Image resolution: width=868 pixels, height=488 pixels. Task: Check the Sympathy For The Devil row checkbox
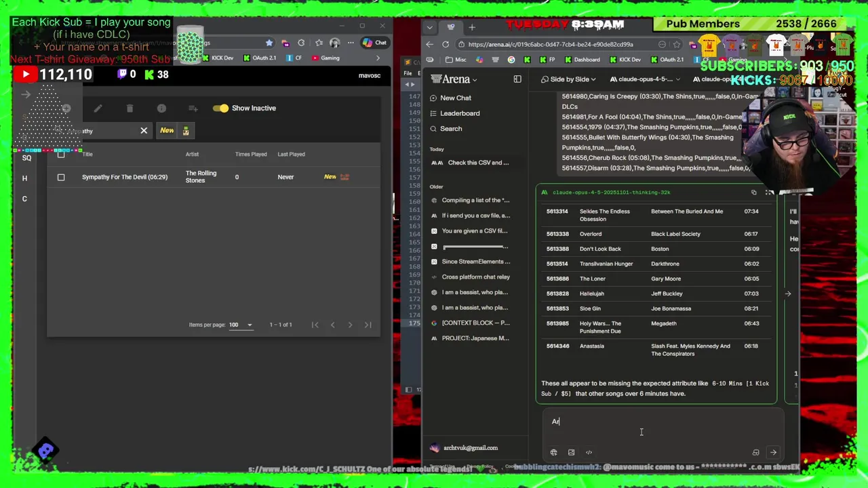tap(61, 177)
